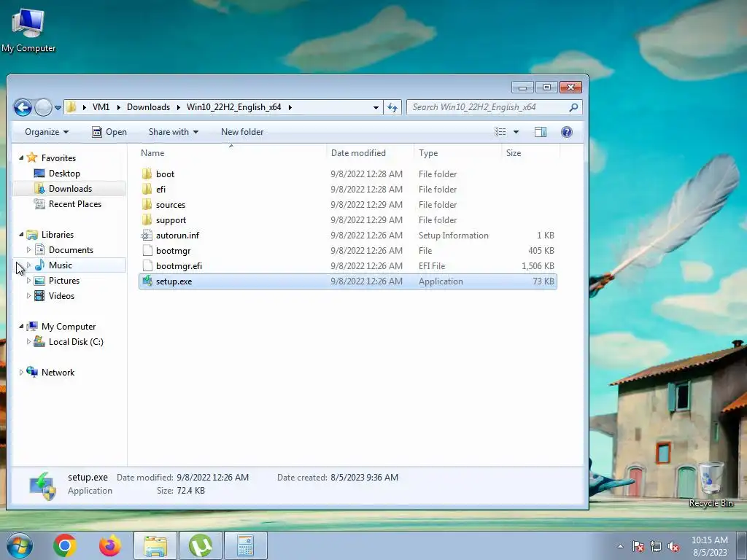Click setup.exe icon in details pane
The height and width of the screenshot is (560, 747).
[43, 486]
